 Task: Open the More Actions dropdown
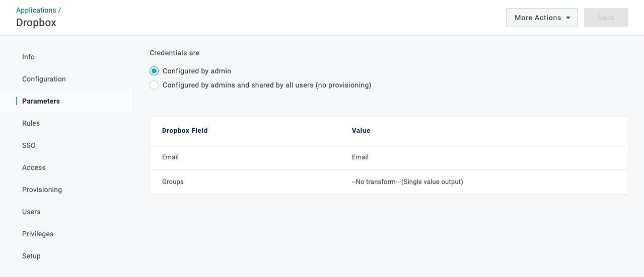pos(542,18)
